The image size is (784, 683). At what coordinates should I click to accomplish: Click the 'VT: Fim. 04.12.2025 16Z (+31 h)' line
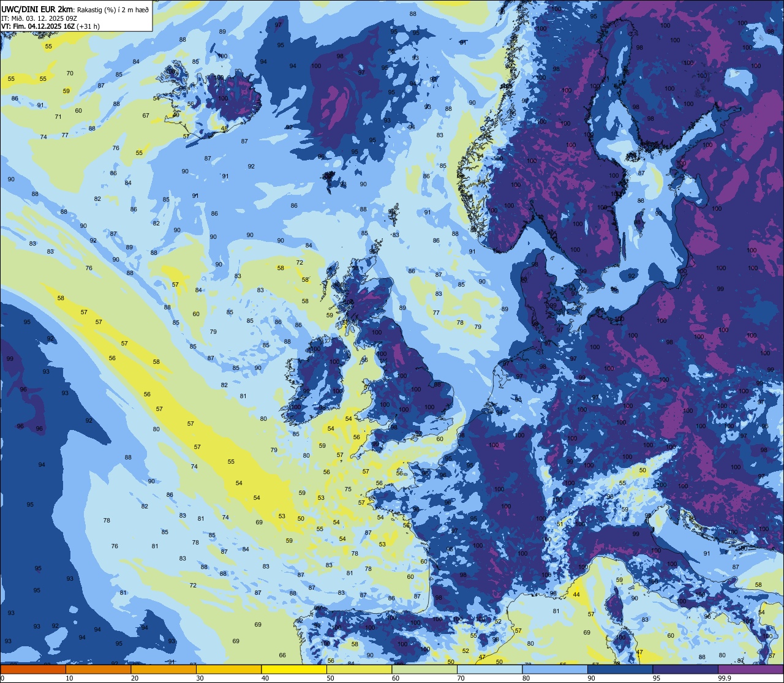click(x=50, y=26)
